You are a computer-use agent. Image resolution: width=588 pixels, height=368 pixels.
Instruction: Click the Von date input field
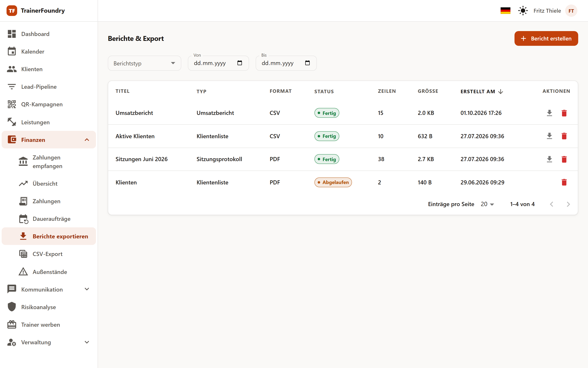point(218,63)
